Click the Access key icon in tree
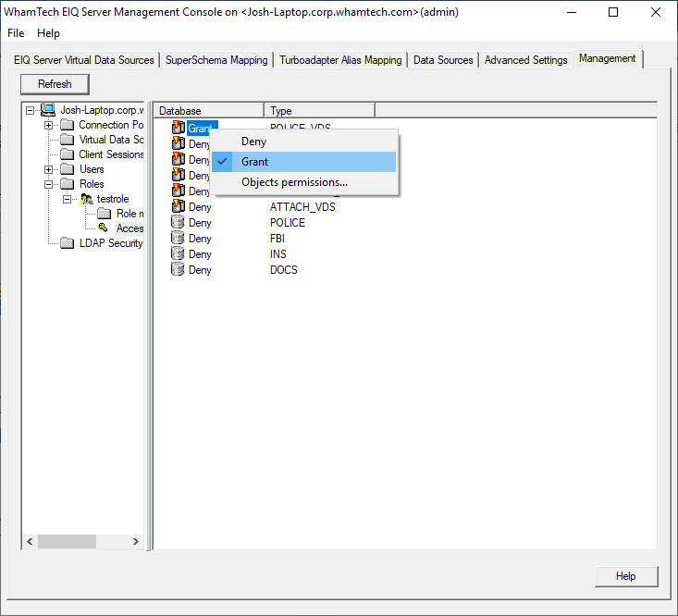This screenshot has width=678, height=616. (x=103, y=228)
